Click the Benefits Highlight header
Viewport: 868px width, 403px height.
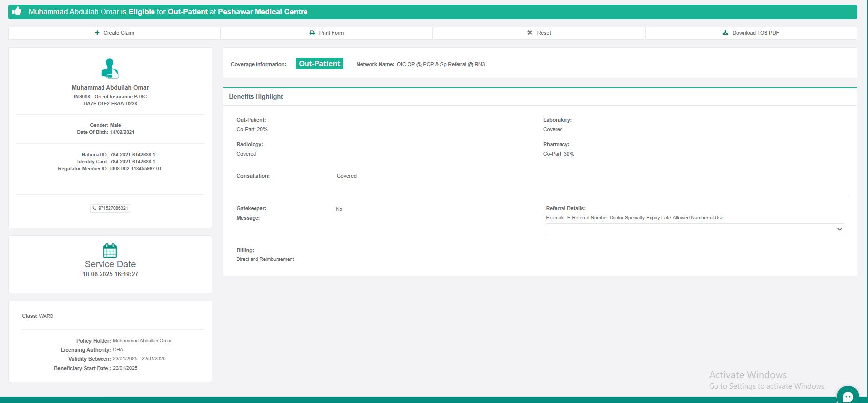256,97
